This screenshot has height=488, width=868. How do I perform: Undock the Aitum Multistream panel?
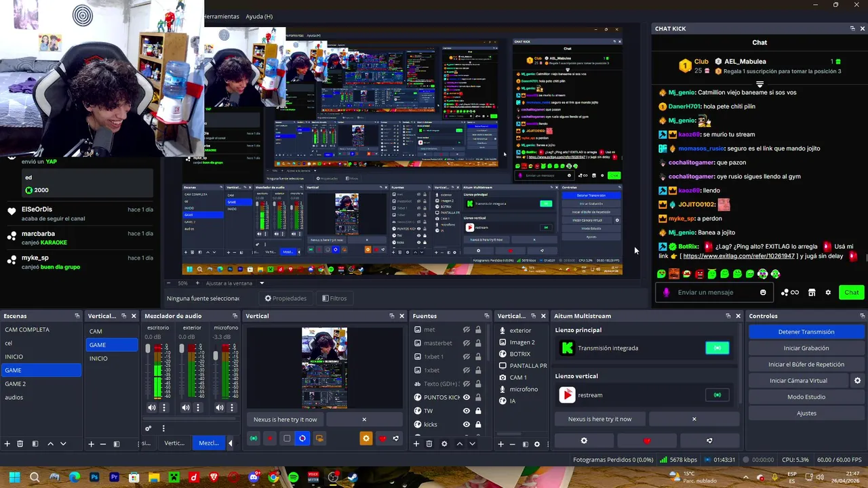(728, 316)
